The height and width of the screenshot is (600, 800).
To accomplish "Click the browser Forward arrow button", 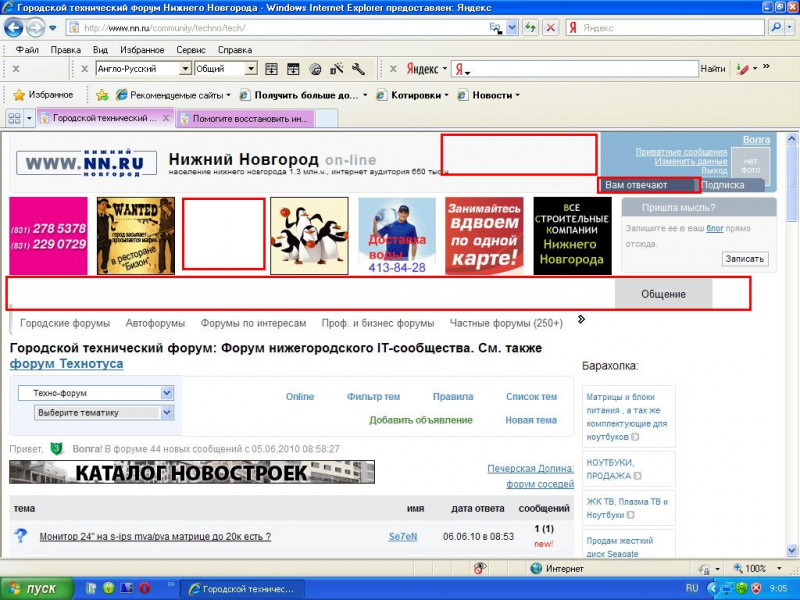I will click(x=35, y=28).
